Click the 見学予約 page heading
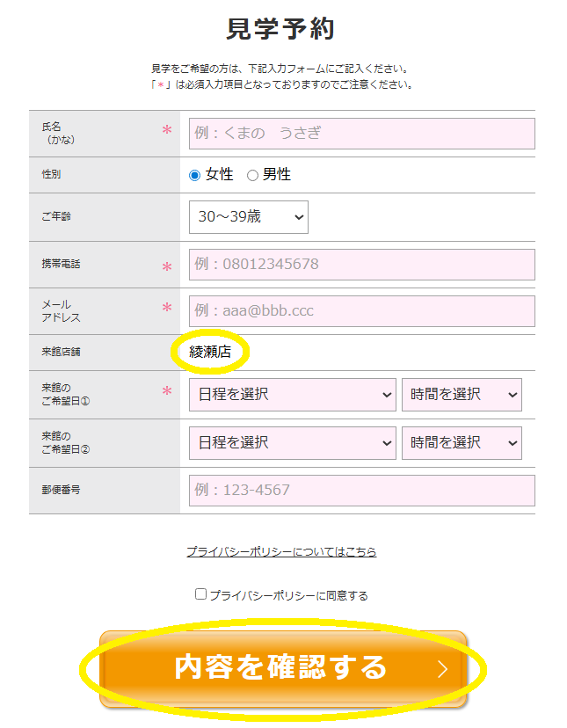Screen dimensions: 567x728 tap(281, 29)
